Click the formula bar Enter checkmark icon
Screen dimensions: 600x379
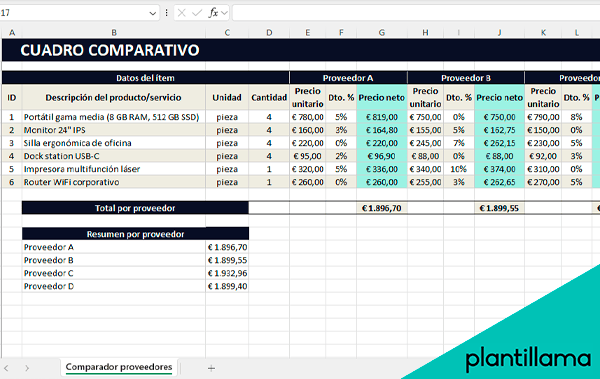[x=197, y=13]
